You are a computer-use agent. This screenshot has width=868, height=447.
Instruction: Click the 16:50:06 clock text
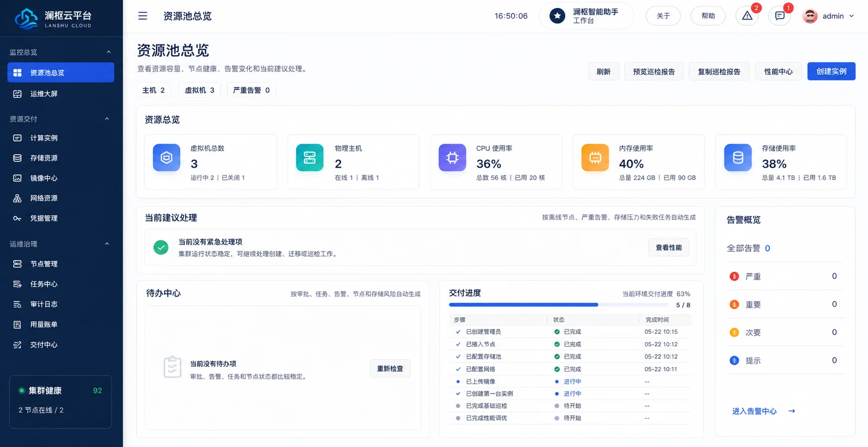tap(511, 16)
